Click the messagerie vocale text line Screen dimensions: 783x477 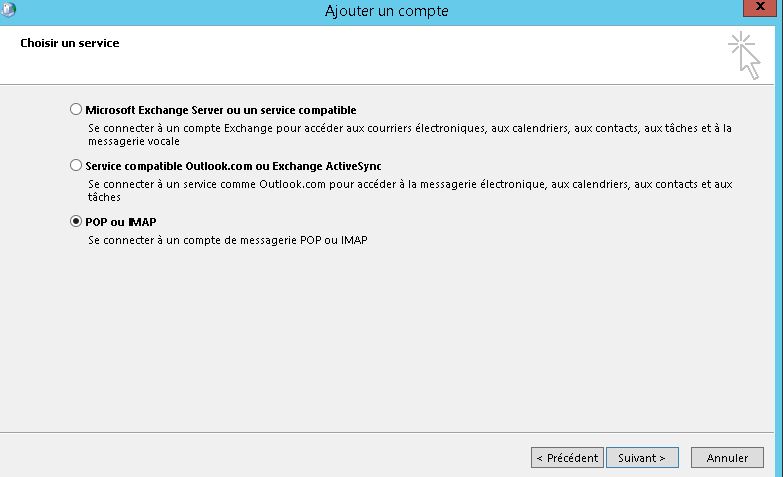[x=134, y=141]
